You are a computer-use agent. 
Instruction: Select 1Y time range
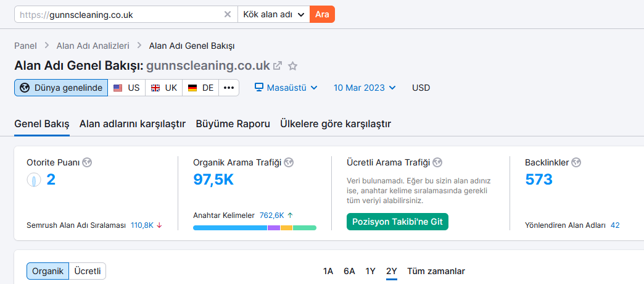coord(371,271)
